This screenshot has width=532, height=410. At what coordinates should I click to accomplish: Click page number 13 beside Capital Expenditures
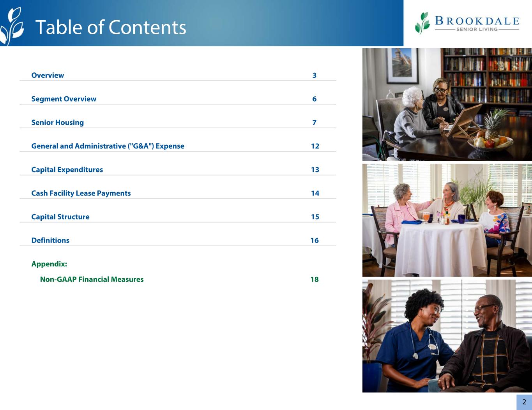pos(315,170)
